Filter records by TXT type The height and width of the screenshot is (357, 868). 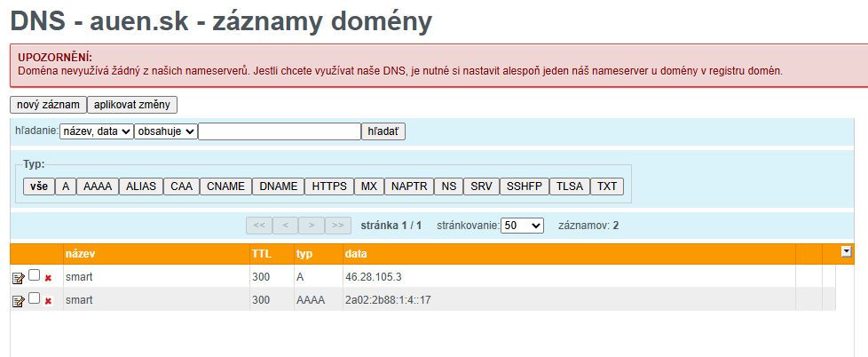tap(606, 186)
